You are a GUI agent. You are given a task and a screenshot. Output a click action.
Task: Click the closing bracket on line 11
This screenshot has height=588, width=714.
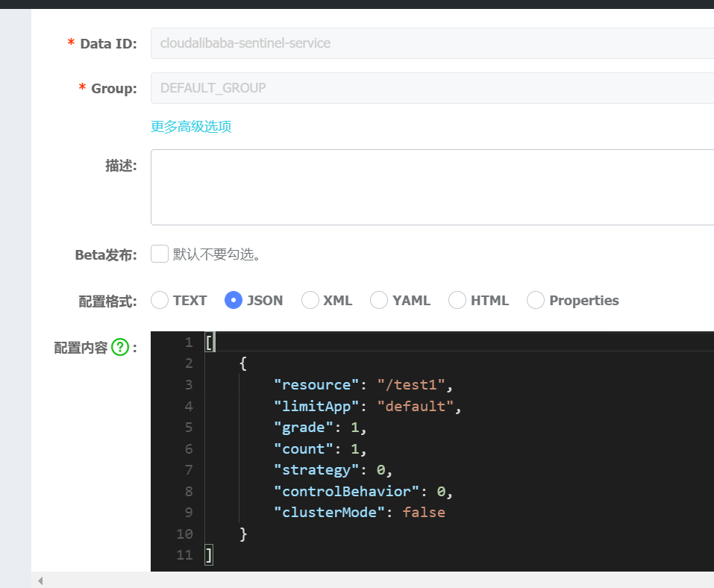[x=209, y=555]
